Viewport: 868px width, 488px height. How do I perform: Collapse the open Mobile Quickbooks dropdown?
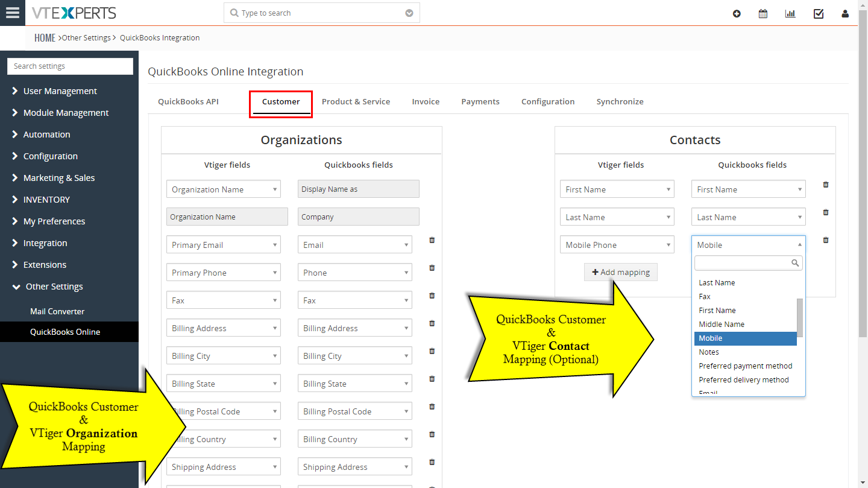coord(749,244)
